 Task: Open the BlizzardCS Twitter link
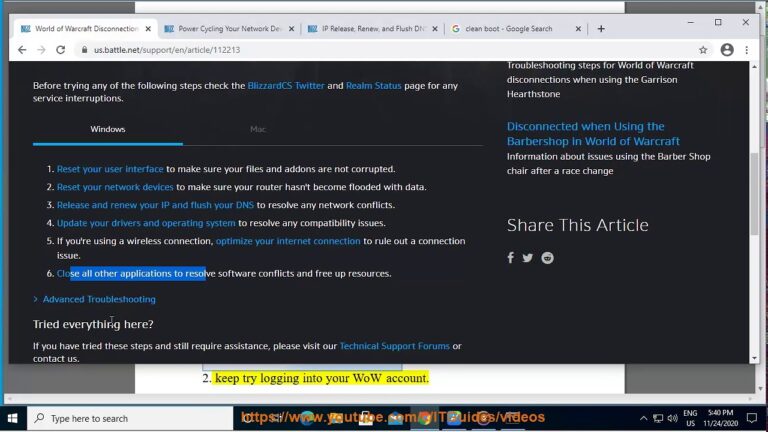[x=286, y=86]
